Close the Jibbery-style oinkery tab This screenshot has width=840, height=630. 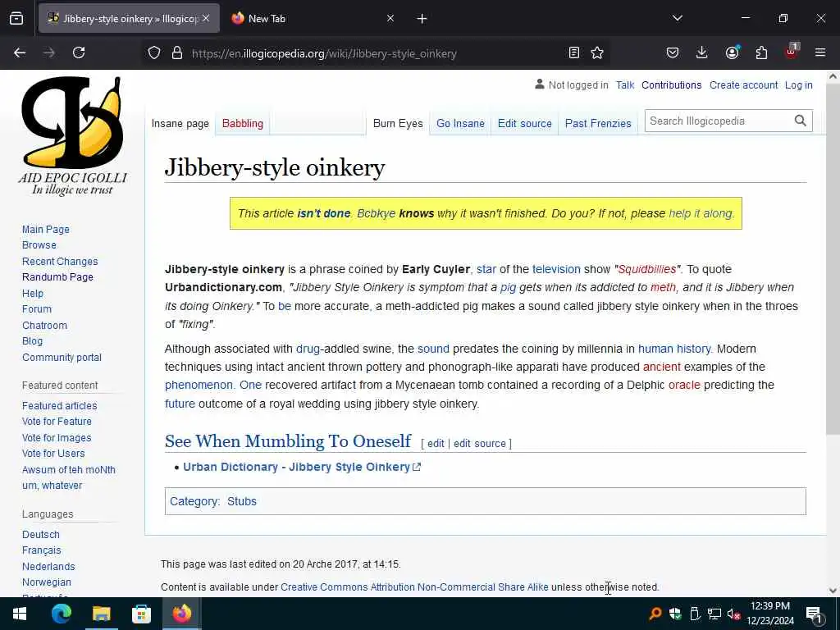pos(206,18)
